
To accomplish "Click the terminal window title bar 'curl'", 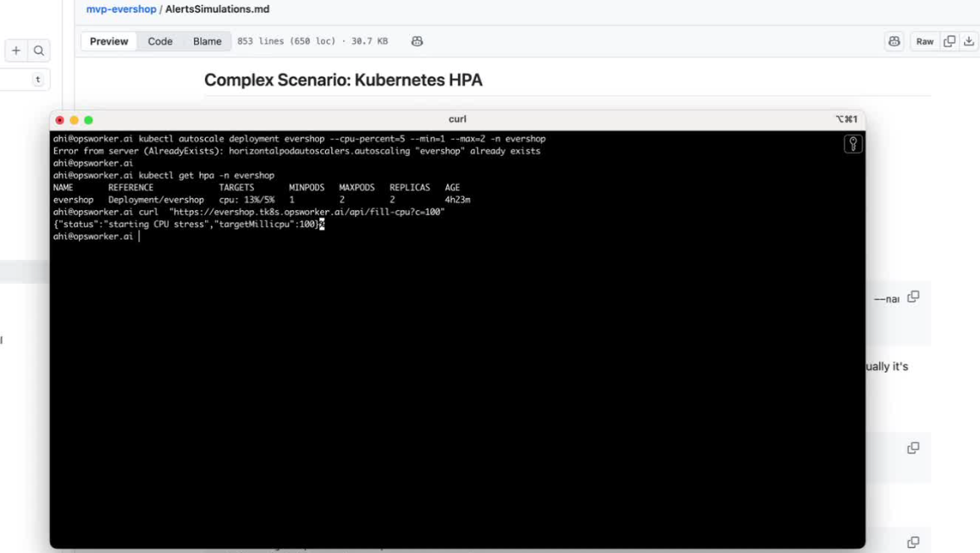I will pos(457,119).
